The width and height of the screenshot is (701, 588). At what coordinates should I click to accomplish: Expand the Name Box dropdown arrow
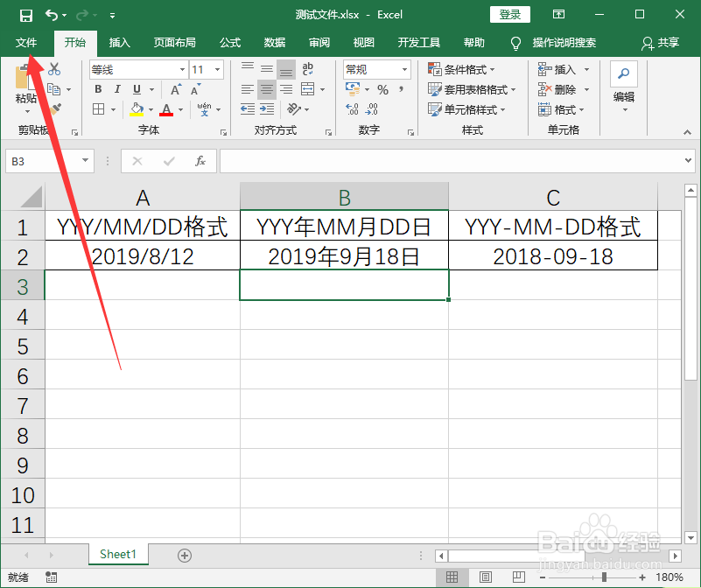[x=85, y=160]
